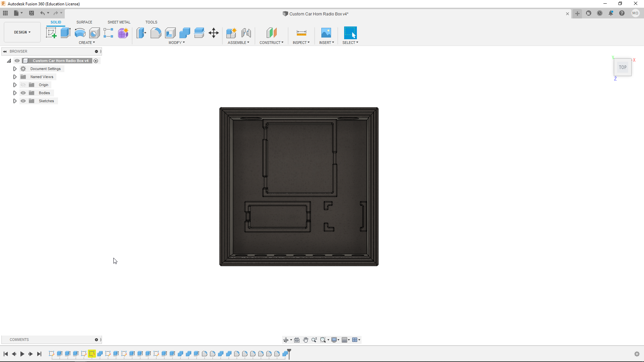Show the hidden Origin folder
The image size is (644, 362).
pyautogui.click(x=23, y=85)
